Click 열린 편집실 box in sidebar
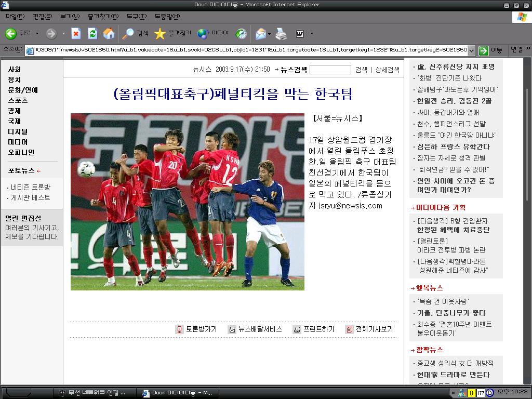This screenshot has width=532, height=399. 32,228
